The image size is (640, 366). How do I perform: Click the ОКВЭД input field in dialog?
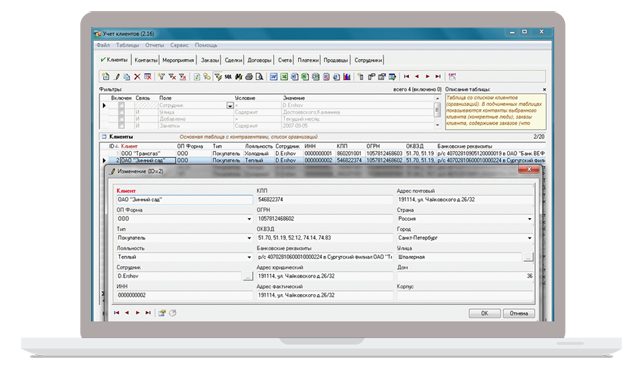pyautogui.click(x=324, y=238)
